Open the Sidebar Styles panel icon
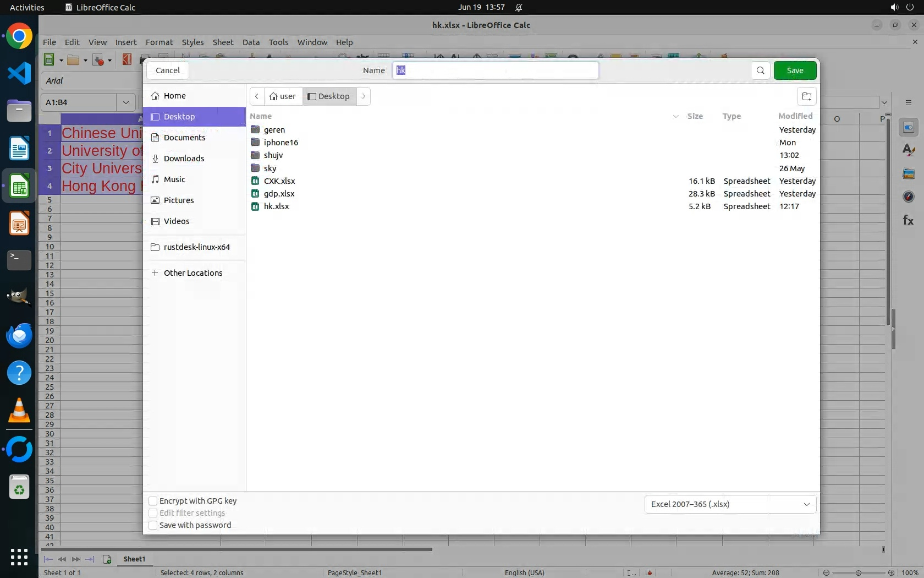Viewport: 924px width, 578px height. tap(908, 150)
